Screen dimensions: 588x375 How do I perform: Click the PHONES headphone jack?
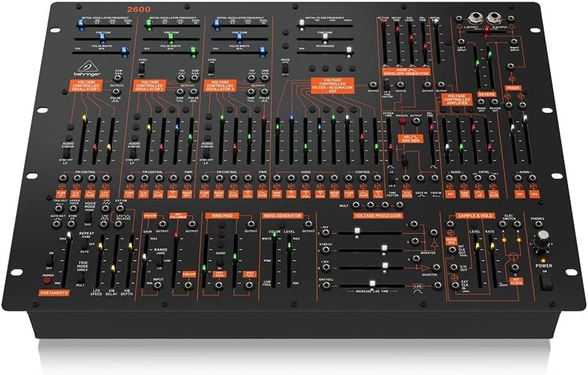pyautogui.click(x=538, y=225)
